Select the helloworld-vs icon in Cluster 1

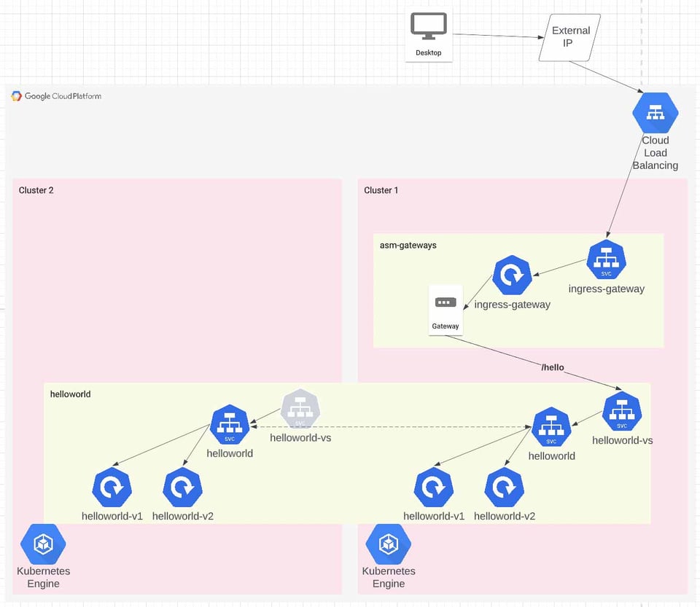(622, 411)
